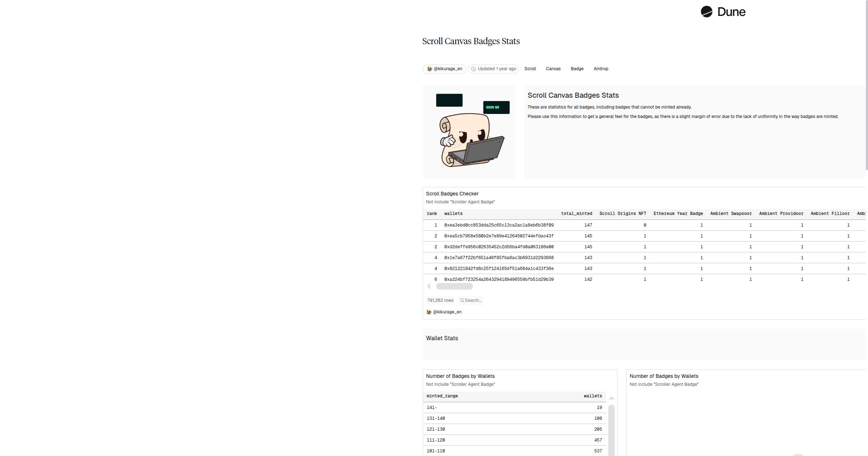Open Scroll Badges Checker query title
The image size is (868, 456).
tap(452, 194)
